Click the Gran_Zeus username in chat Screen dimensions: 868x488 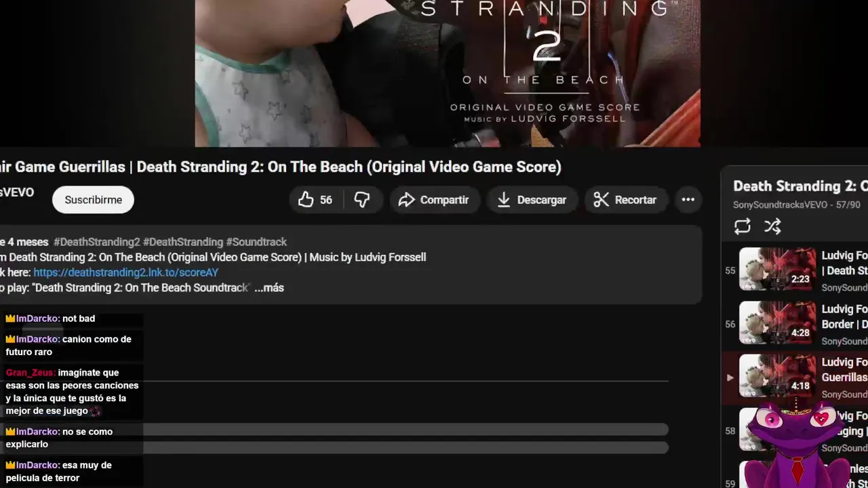tap(31, 373)
